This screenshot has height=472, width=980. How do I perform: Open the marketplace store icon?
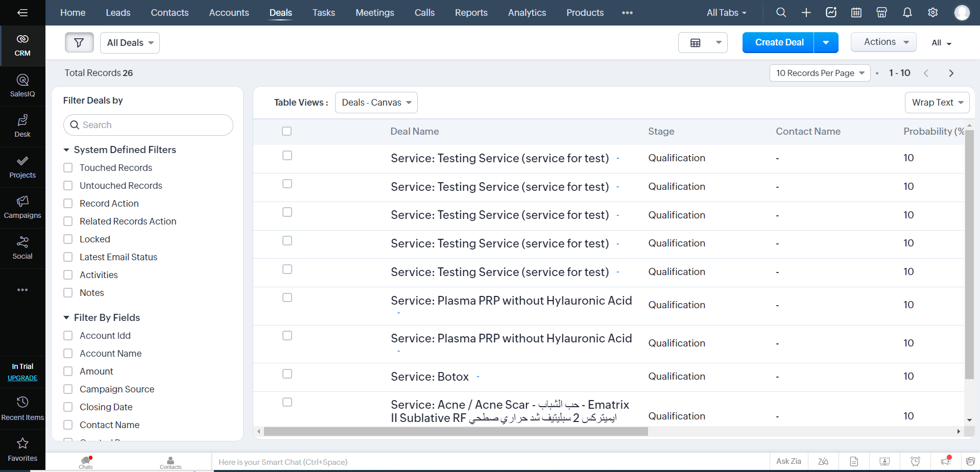(881, 13)
